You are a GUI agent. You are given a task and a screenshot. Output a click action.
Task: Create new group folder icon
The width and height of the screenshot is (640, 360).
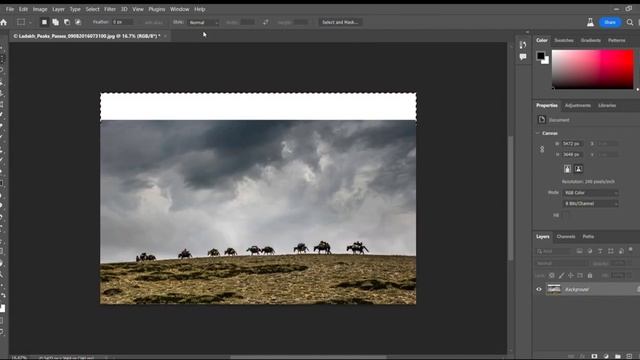(618, 356)
